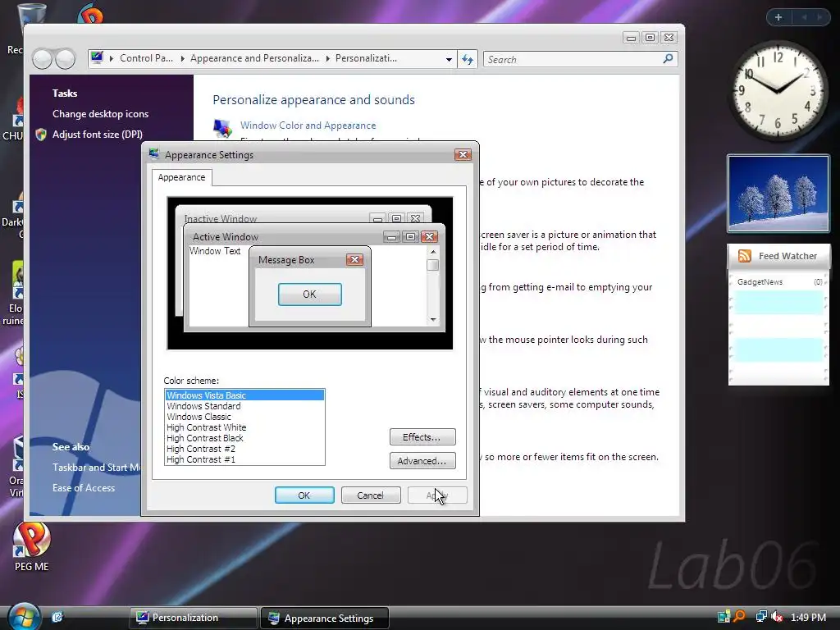Select the Appearance tab

[x=181, y=177]
